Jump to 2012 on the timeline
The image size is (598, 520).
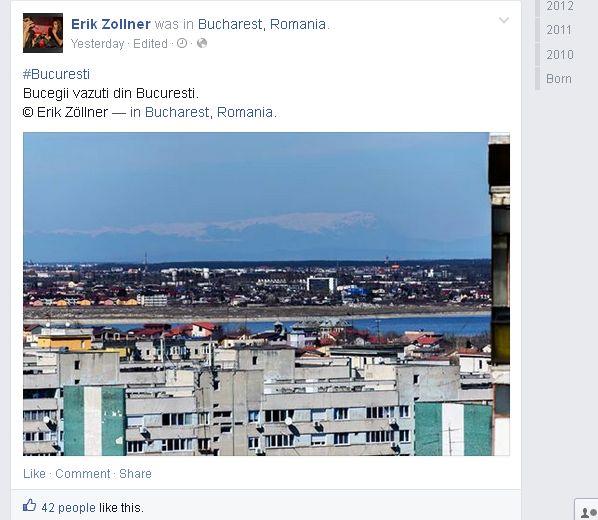coord(559,6)
